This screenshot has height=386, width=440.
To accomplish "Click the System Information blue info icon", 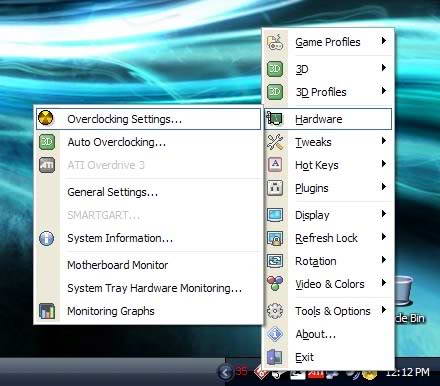I will coord(47,238).
